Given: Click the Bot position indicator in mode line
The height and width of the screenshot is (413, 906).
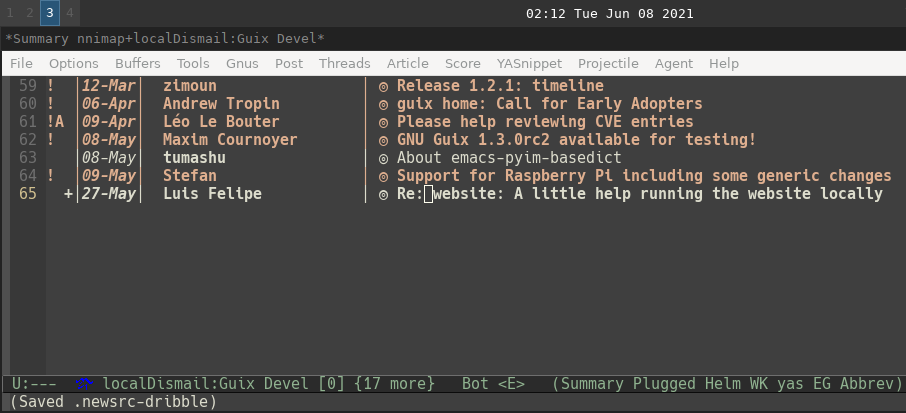Looking at the screenshot, I should click(476, 384).
